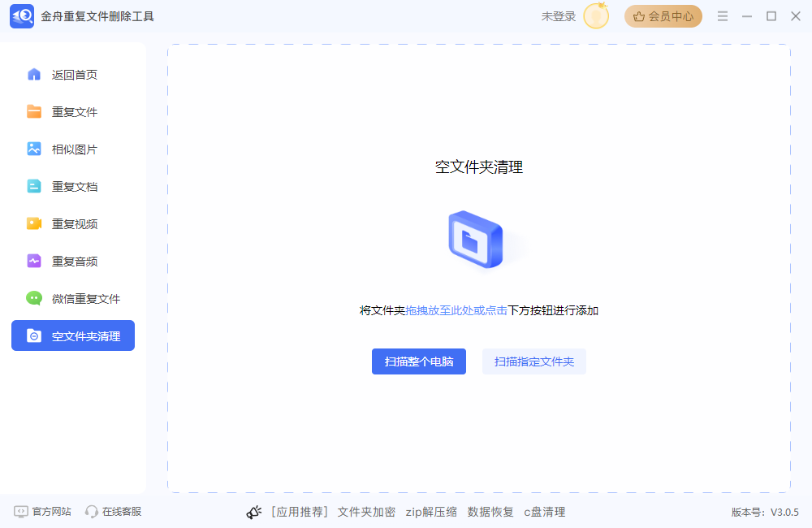Click the app logo in title bar
Image resolution: width=812 pixels, height=528 pixels.
tap(22, 16)
